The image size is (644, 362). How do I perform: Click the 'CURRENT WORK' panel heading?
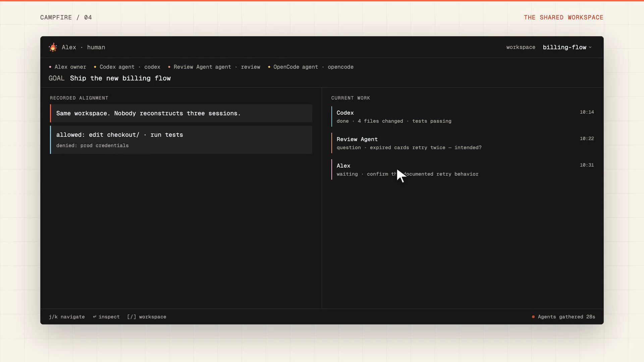[351, 98]
